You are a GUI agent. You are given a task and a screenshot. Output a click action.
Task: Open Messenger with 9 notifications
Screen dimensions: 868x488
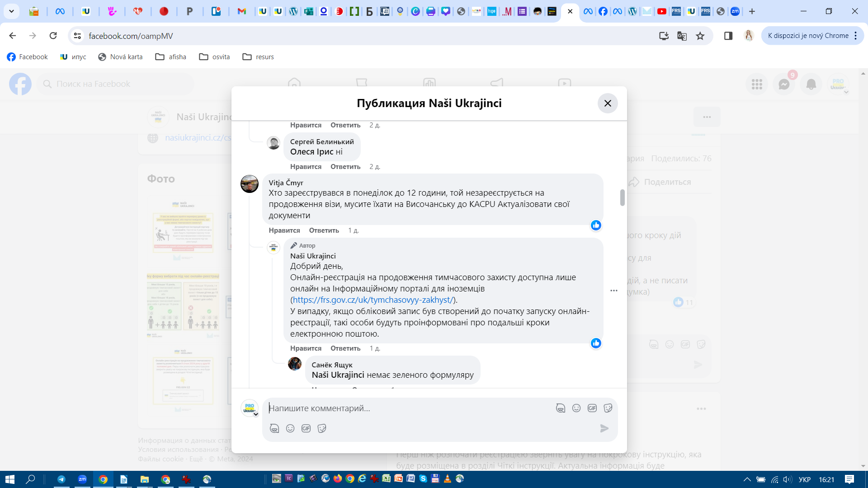click(x=784, y=84)
